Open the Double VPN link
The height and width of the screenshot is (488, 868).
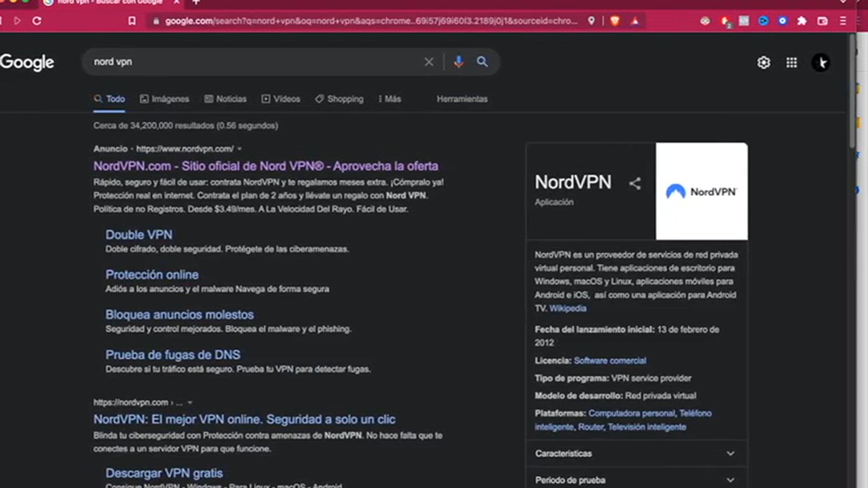(139, 235)
